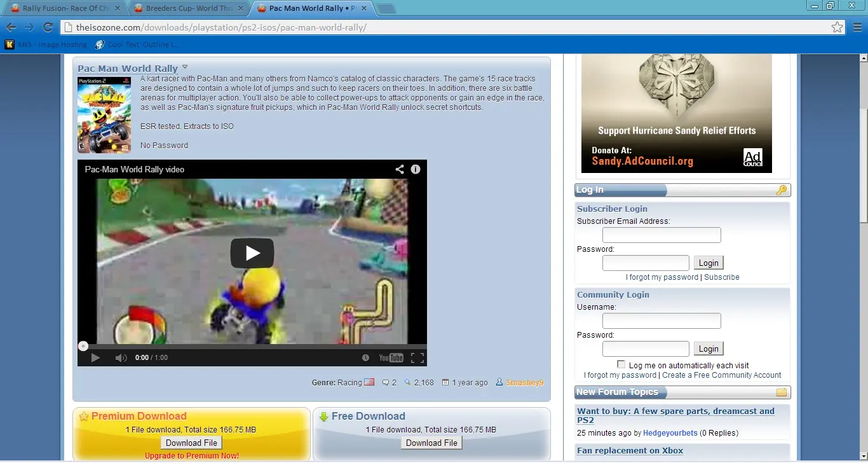The height and width of the screenshot is (463, 868).
Task: Open the KN3 Image Hosting bookmark
Action: pos(46,45)
